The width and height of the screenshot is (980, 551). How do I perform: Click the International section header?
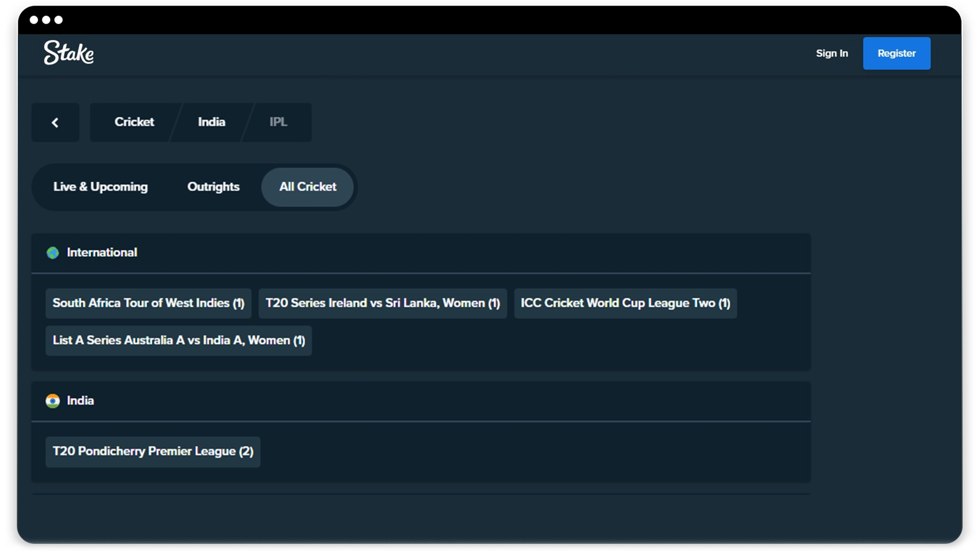pos(102,253)
